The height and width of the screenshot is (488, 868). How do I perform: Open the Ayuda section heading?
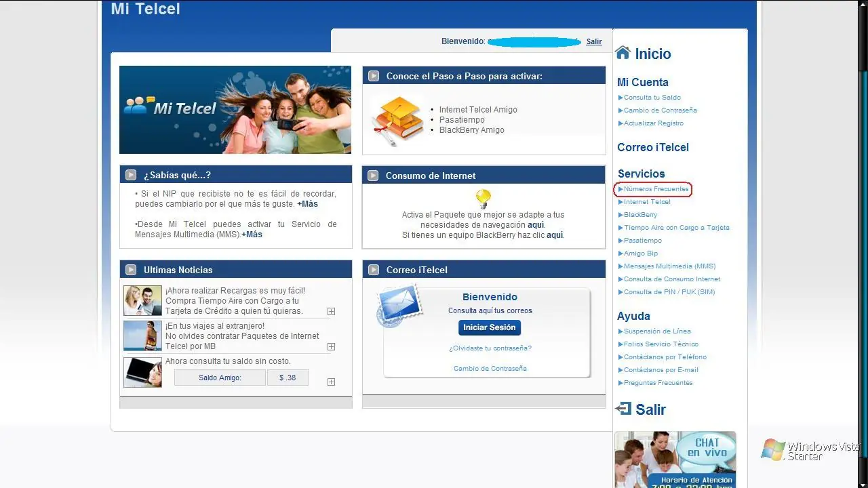click(x=633, y=316)
